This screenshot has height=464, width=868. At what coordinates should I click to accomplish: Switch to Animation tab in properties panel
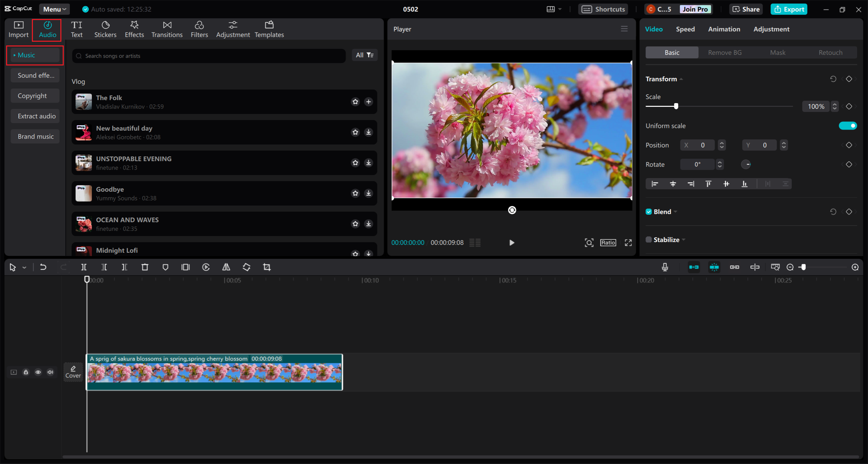coord(724,29)
